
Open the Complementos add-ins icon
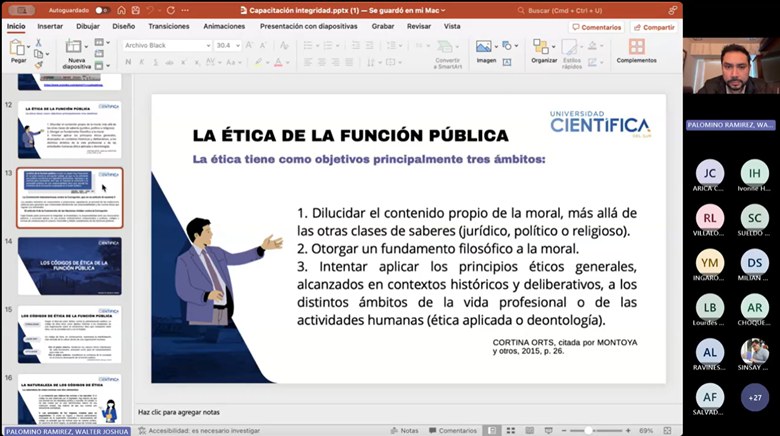636,47
